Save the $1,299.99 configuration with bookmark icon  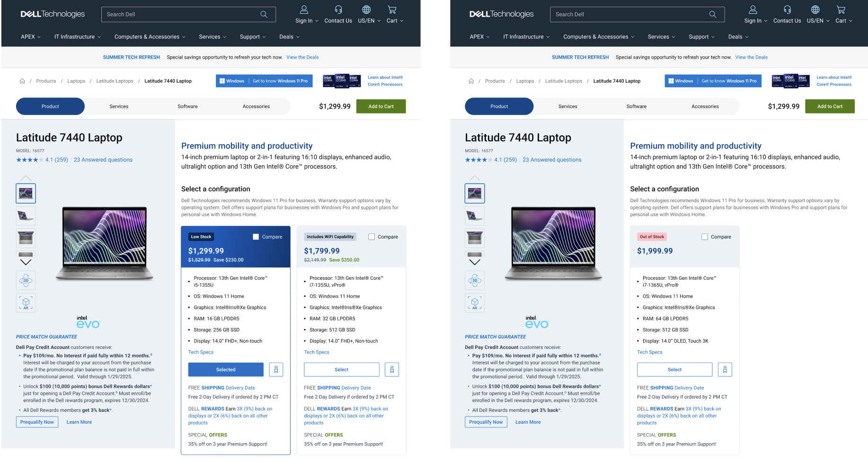coord(276,370)
